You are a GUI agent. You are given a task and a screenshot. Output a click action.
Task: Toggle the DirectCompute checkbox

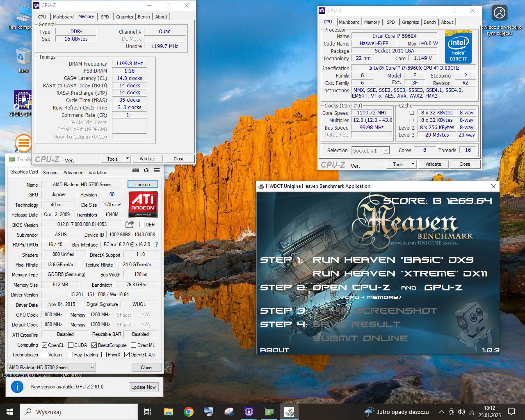click(94, 345)
